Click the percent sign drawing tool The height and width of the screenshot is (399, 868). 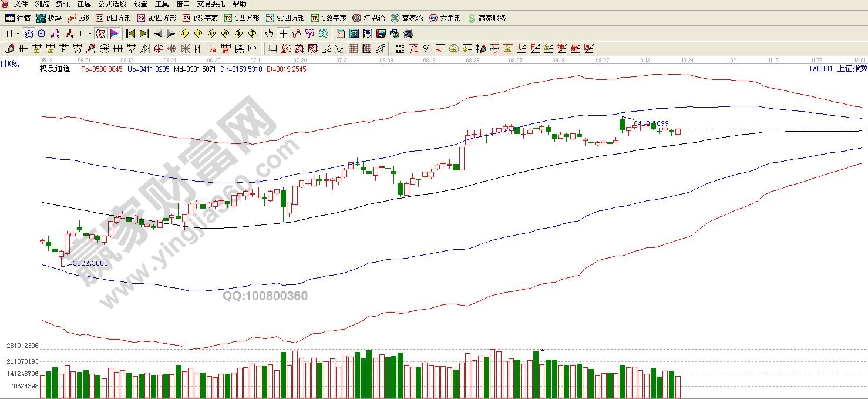pyautogui.click(x=426, y=49)
